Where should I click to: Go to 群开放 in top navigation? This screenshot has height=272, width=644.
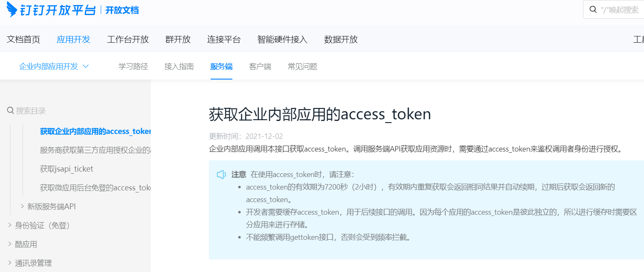tap(178, 39)
